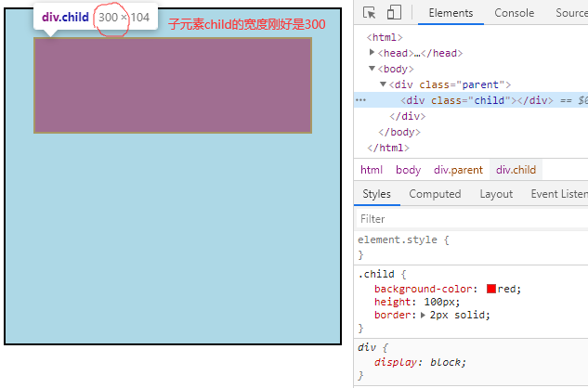This screenshot has width=588, height=388.
Task: Click the .child selector rule
Action: pyautogui.click(x=377, y=275)
